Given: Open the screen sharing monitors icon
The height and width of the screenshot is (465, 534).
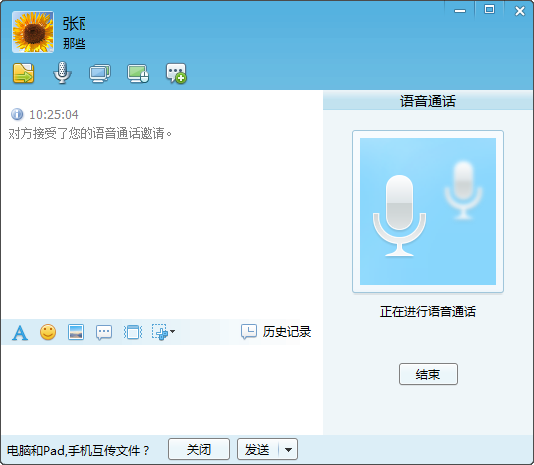Looking at the screenshot, I should point(100,73).
